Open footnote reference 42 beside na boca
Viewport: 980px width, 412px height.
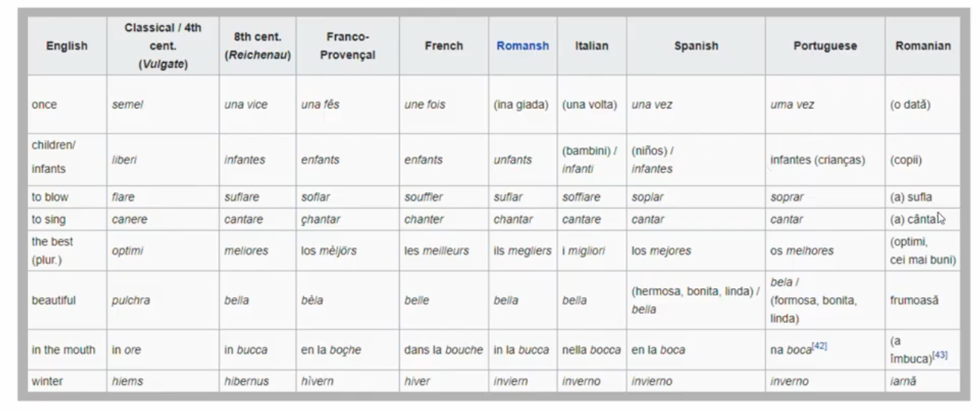coord(818,346)
